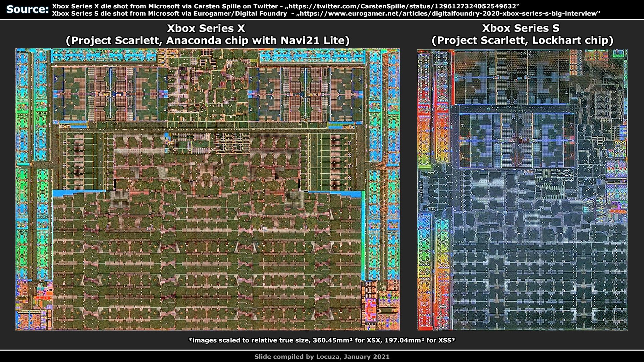Click the Xbox Series X die shot image
The width and height of the screenshot is (644, 362).
tap(208, 189)
